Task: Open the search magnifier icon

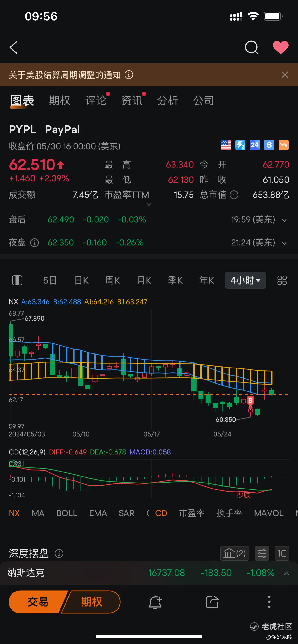Action: (x=251, y=47)
